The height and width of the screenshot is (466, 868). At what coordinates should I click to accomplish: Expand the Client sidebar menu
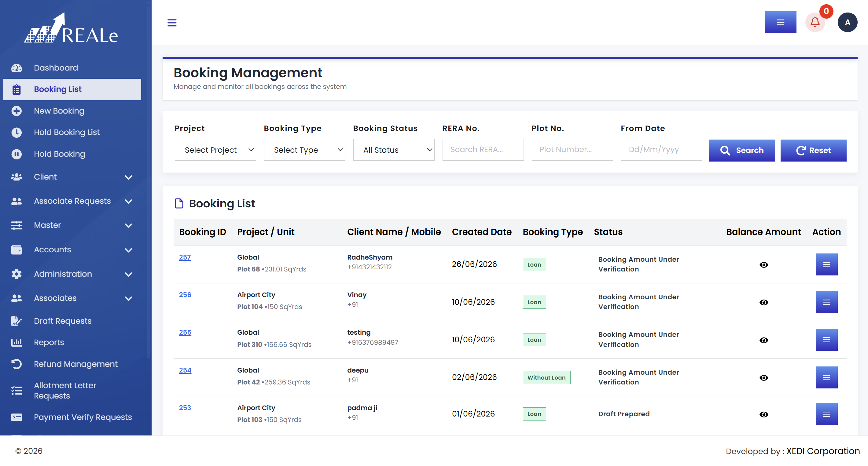(72, 177)
